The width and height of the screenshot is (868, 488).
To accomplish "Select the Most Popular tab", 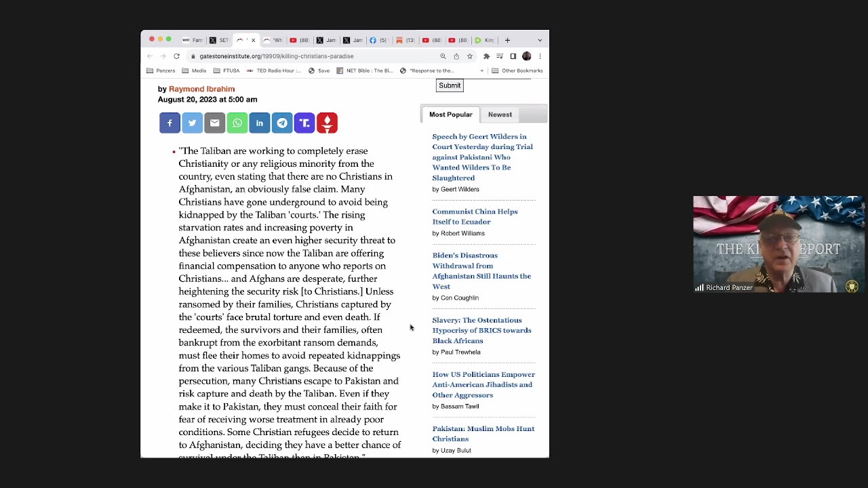I will pyautogui.click(x=450, y=115).
